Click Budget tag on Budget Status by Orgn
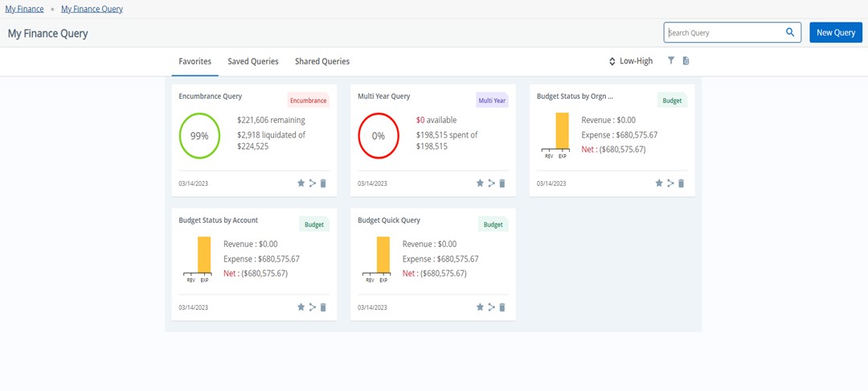 click(672, 101)
